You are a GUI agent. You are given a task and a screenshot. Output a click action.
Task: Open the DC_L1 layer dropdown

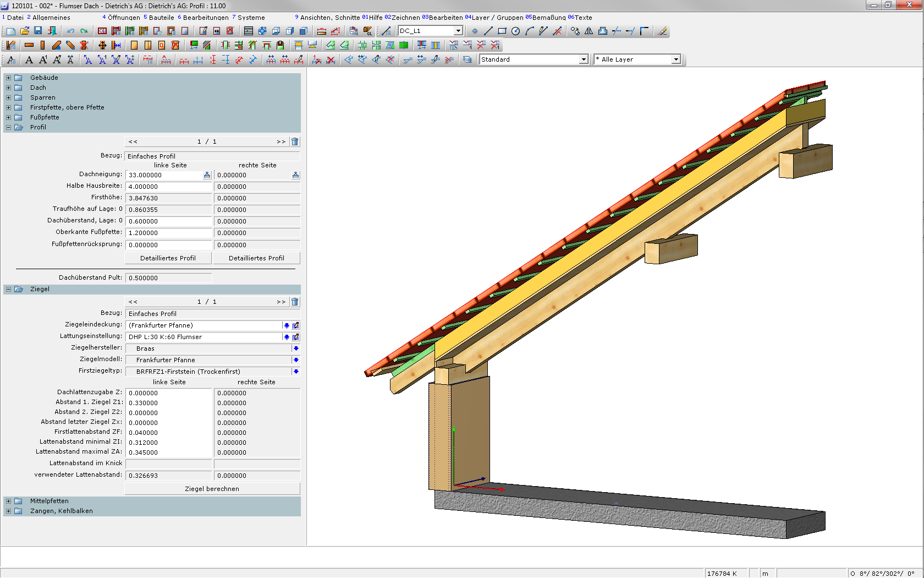coord(458,31)
